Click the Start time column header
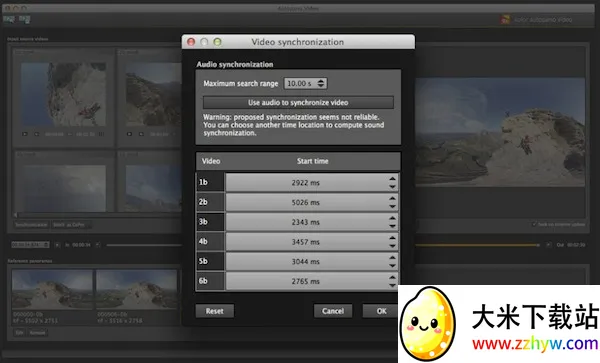The height and width of the screenshot is (363, 600). click(x=313, y=161)
